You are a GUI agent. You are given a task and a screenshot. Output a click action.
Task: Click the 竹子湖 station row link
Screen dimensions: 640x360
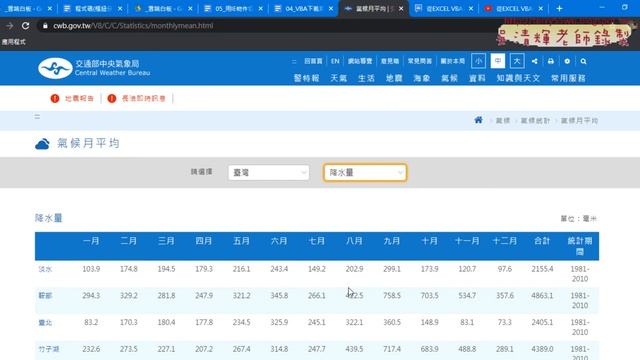49,349
